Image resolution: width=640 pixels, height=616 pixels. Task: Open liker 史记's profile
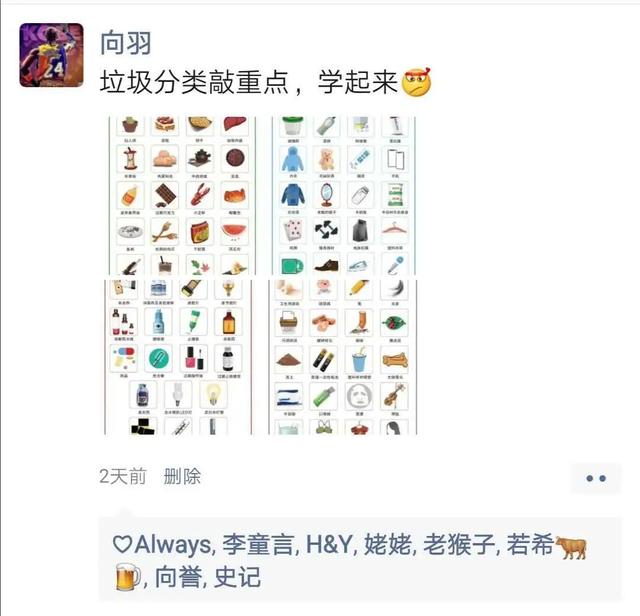[x=237, y=577]
